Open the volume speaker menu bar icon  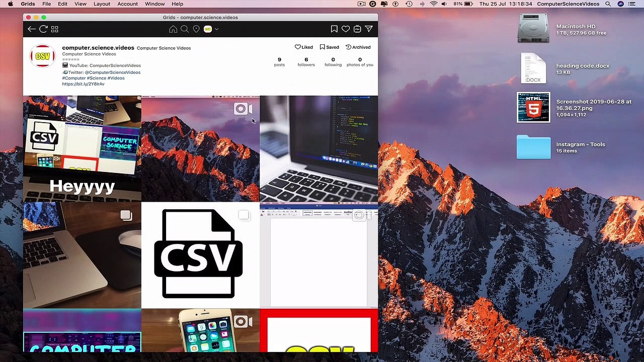(x=444, y=4)
